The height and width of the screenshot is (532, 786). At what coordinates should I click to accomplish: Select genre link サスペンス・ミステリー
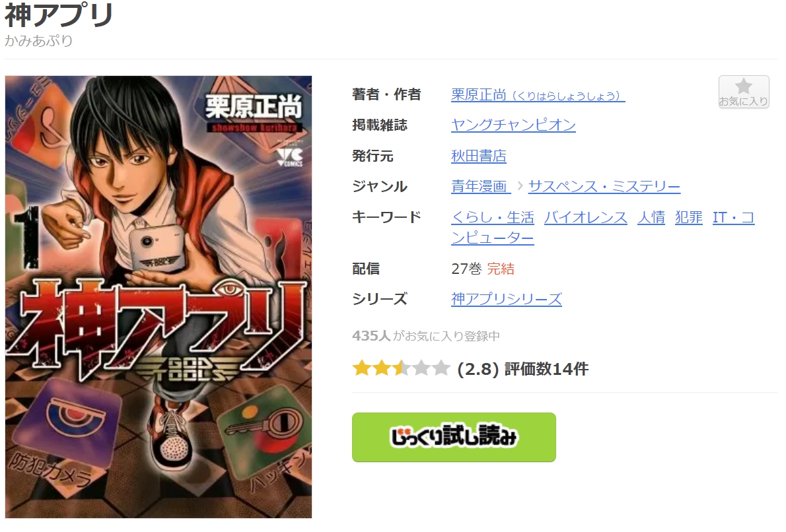click(604, 186)
